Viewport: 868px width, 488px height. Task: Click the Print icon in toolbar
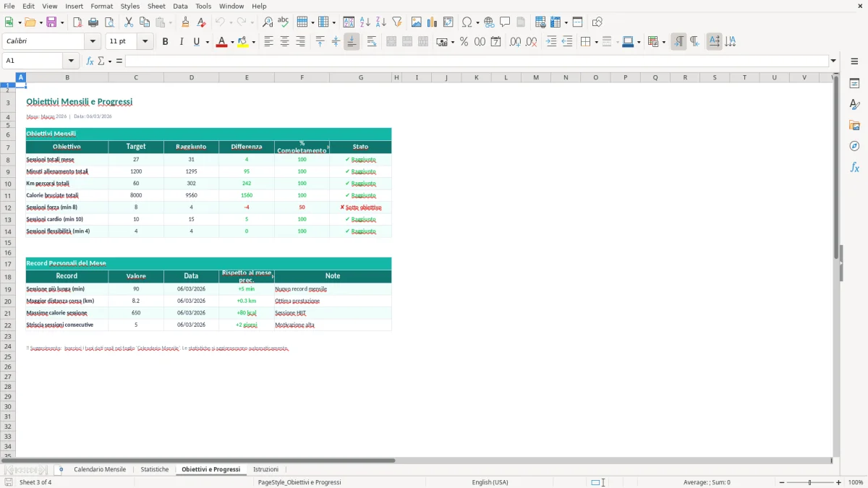[x=93, y=22]
